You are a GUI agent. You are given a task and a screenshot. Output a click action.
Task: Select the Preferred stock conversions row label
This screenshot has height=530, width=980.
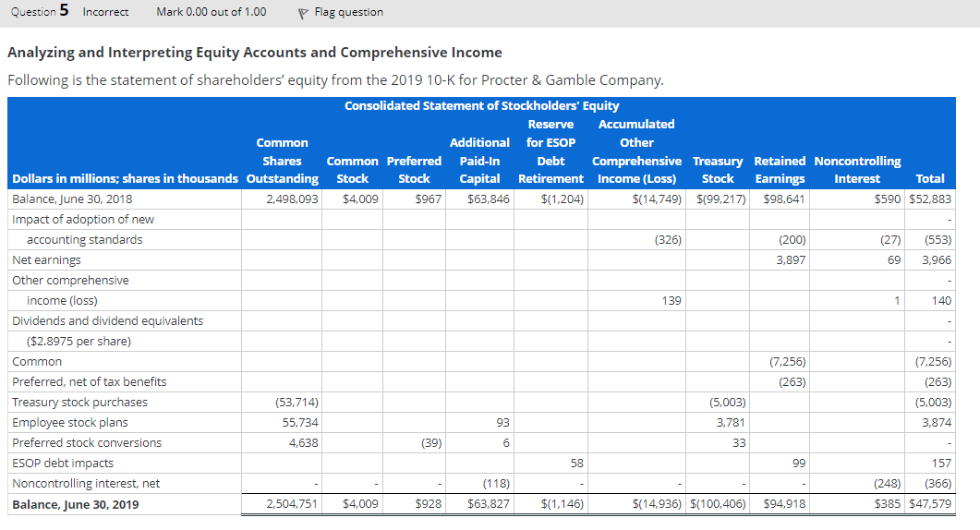coord(87,443)
